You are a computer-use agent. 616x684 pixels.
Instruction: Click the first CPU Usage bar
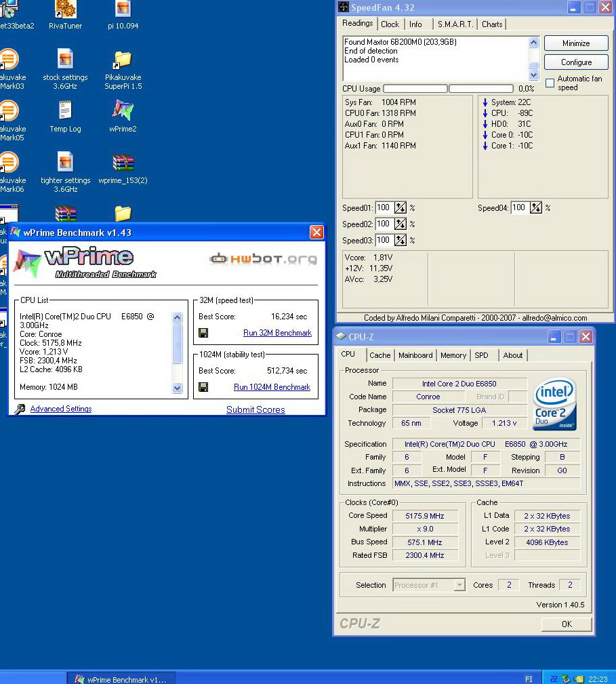coord(415,89)
